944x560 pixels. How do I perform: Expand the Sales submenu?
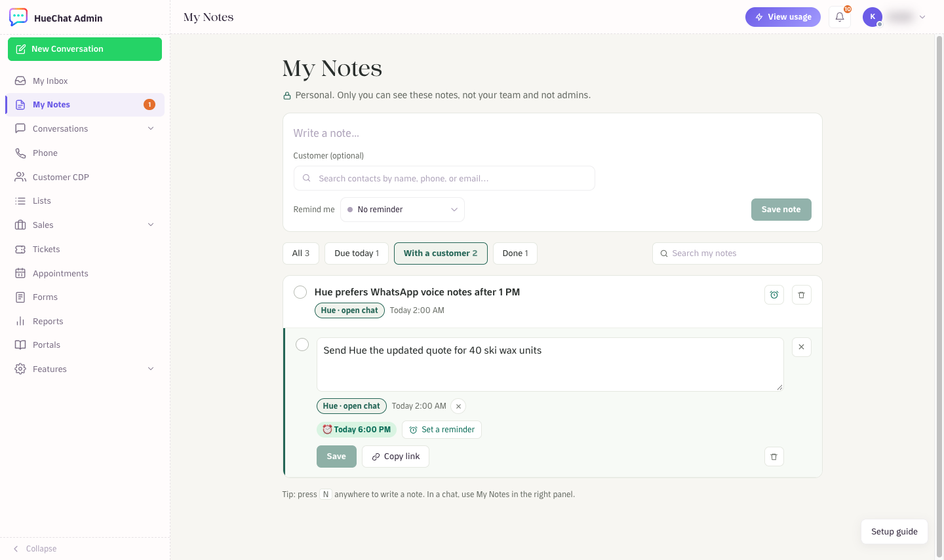click(151, 225)
